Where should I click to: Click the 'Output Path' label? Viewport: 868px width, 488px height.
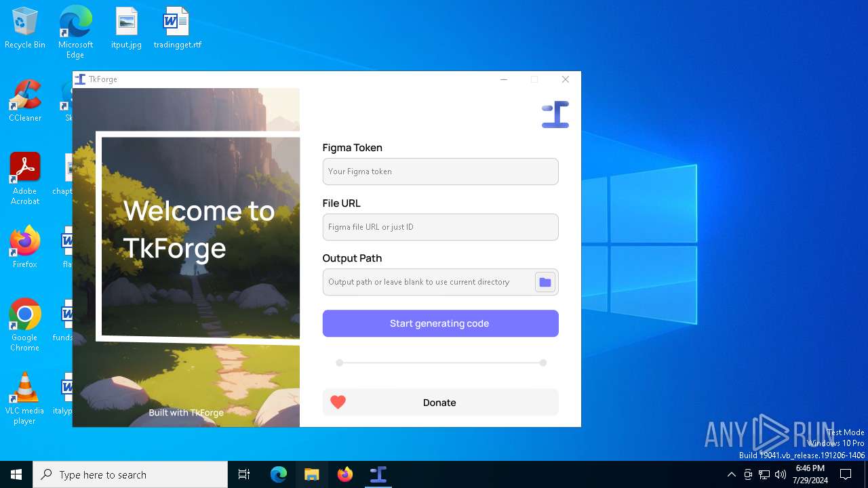coord(353,258)
